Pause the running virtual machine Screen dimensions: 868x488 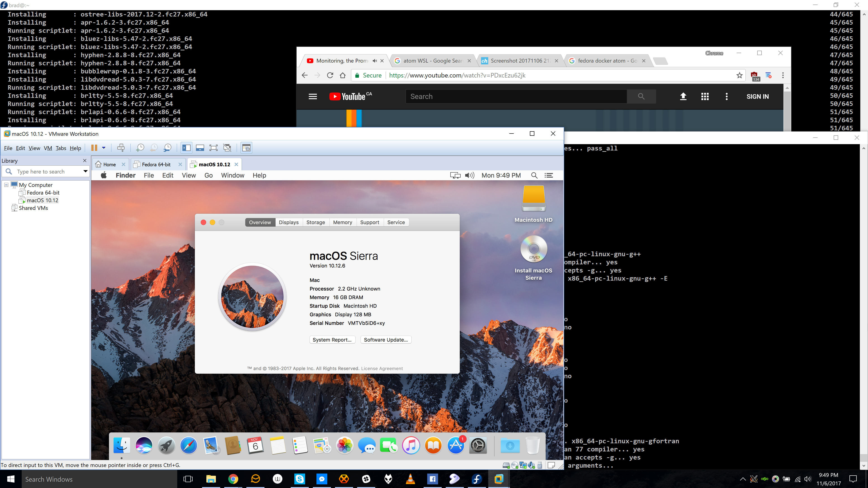94,148
